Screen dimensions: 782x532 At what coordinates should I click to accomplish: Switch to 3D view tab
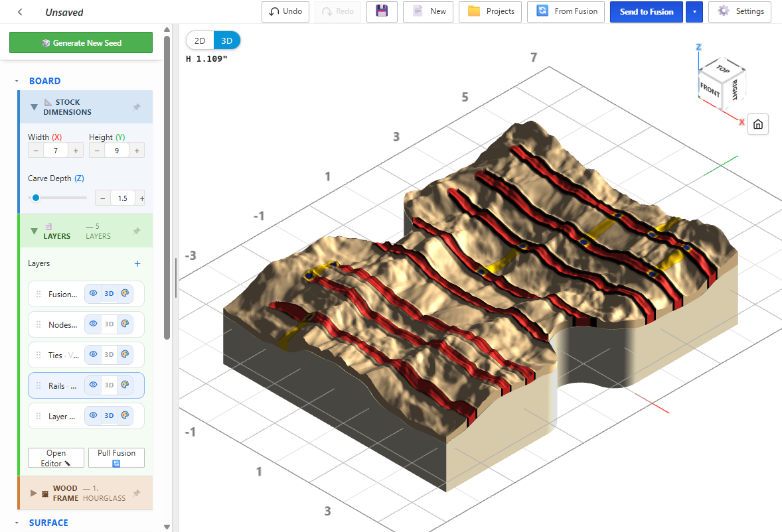(227, 41)
